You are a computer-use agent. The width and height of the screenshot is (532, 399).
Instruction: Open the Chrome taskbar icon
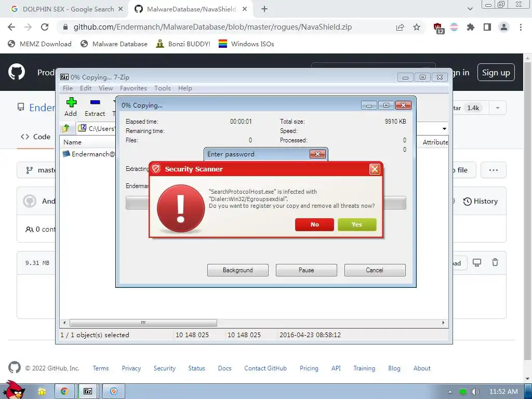pyautogui.click(x=64, y=392)
